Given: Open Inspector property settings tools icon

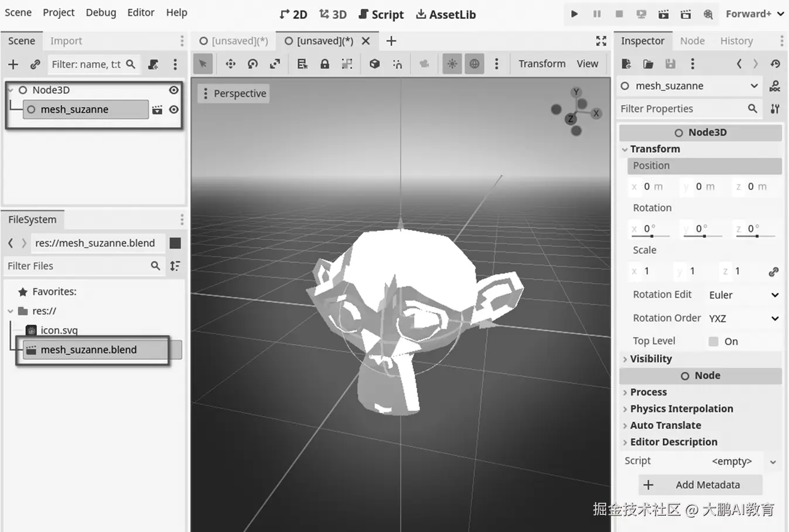Looking at the screenshot, I should [x=775, y=108].
